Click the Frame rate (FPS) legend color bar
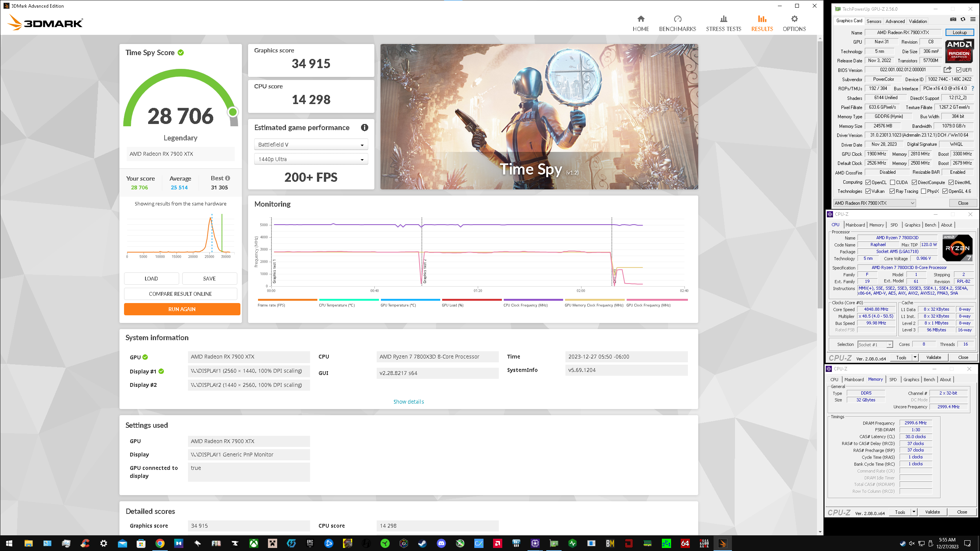980x551 pixels. tap(287, 300)
